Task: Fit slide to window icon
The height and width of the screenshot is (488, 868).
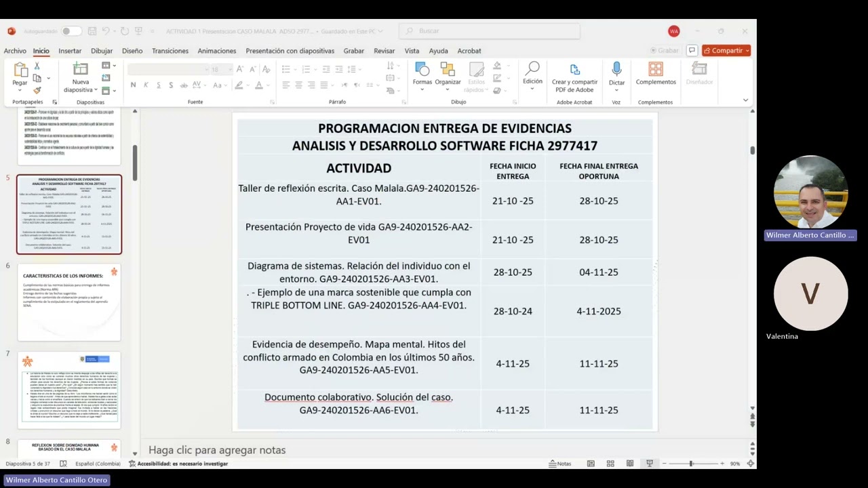Action: (751, 464)
